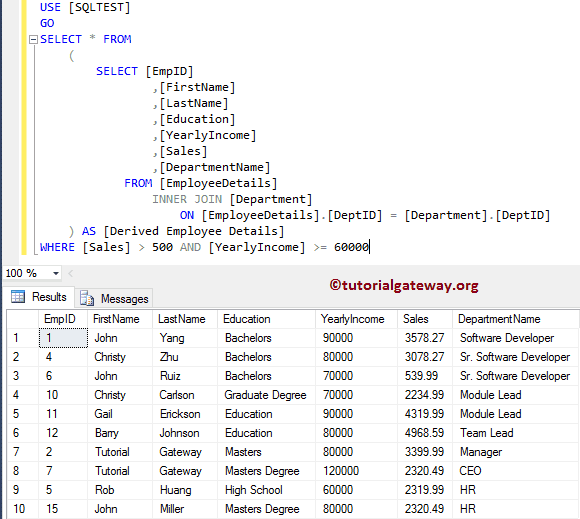The height and width of the screenshot is (519, 580).
Task: Click the top-left corner cell of results grid
Action: point(23,319)
